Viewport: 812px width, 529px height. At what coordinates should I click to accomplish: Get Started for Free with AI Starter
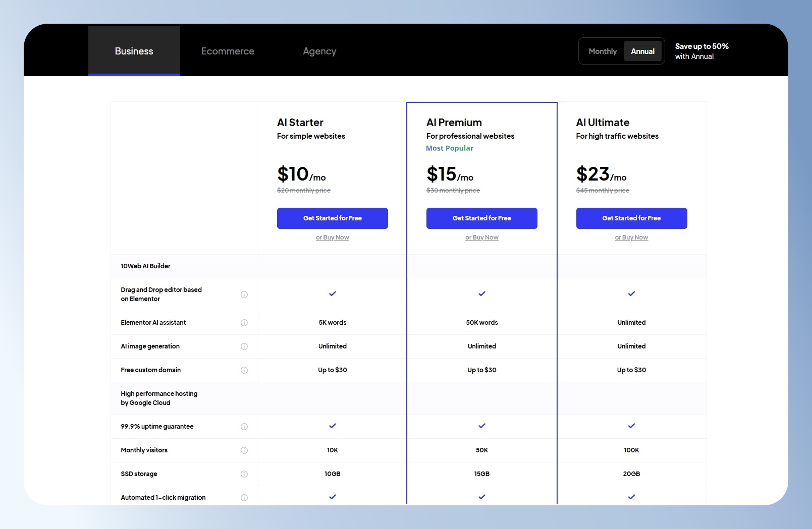pyautogui.click(x=333, y=218)
